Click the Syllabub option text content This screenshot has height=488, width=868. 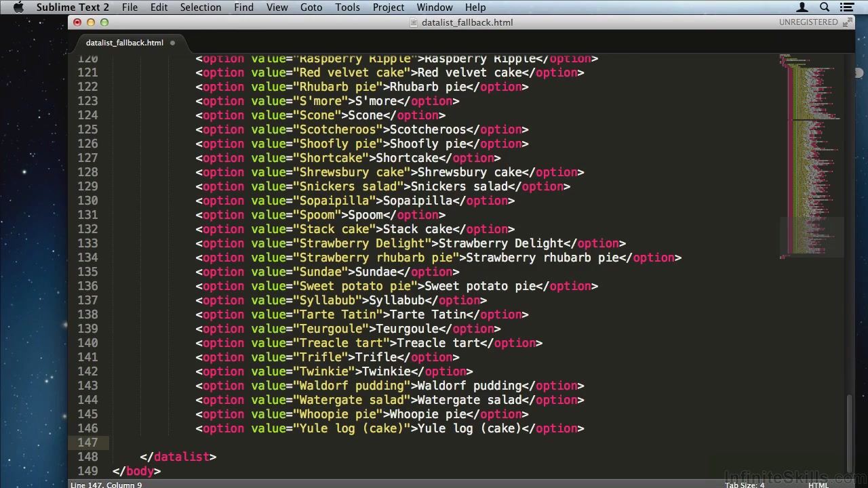[x=397, y=300]
